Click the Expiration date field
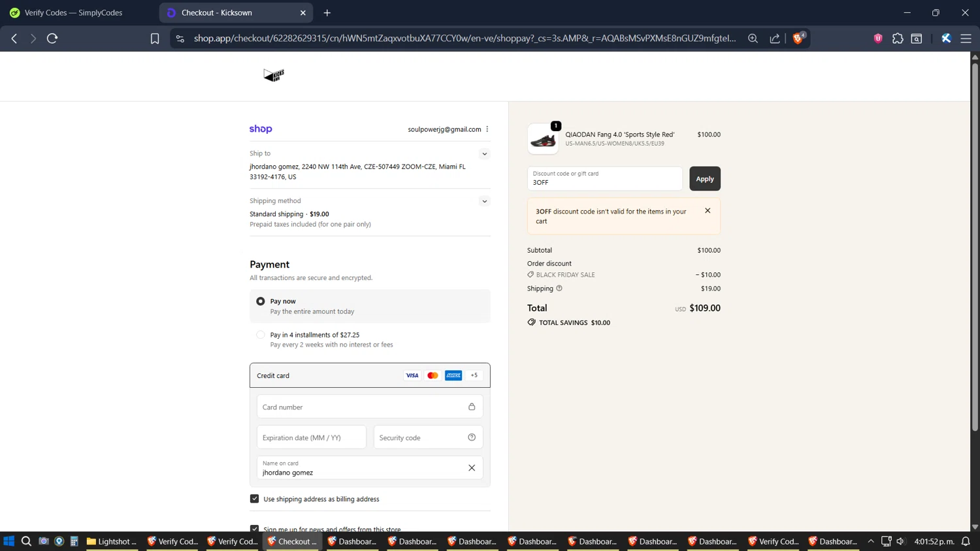This screenshot has width=980, height=551. click(x=312, y=437)
